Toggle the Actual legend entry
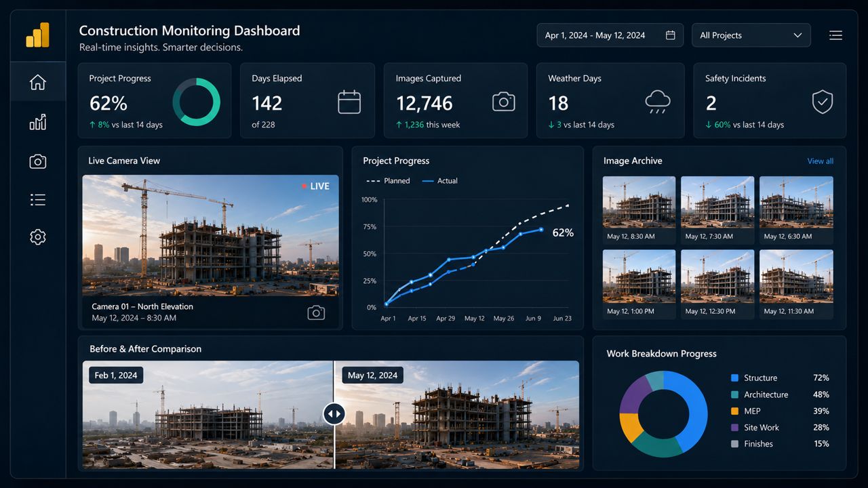Screen dimensions: 868x488 click(439, 181)
